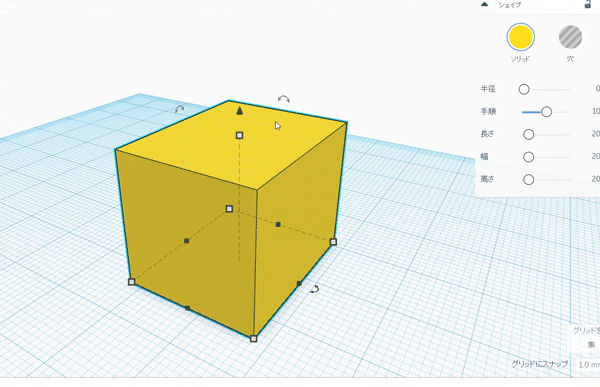Click the rotation arrow near the cube's bottom right edge
The width and height of the screenshot is (600, 387).
click(x=314, y=289)
